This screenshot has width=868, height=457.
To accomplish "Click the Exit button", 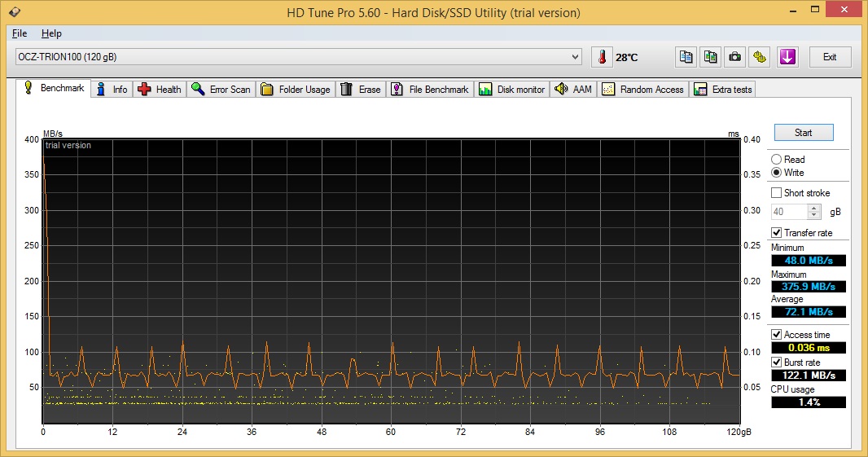I will pyautogui.click(x=829, y=57).
